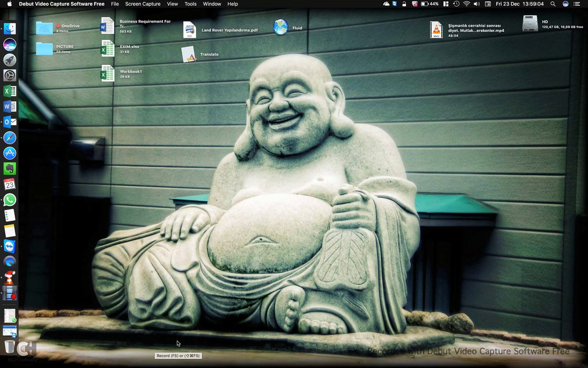The image size is (588, 368).
Task: Click the date and time Fri 23 Dec
Action: pyautogui.click(x=520, y=4)
